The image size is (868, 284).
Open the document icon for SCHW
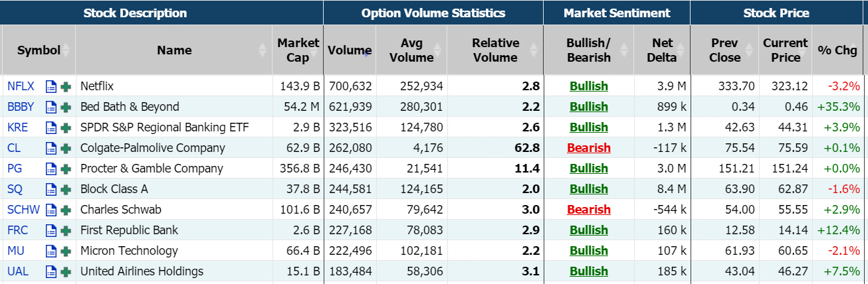click(x=51, y=210)
